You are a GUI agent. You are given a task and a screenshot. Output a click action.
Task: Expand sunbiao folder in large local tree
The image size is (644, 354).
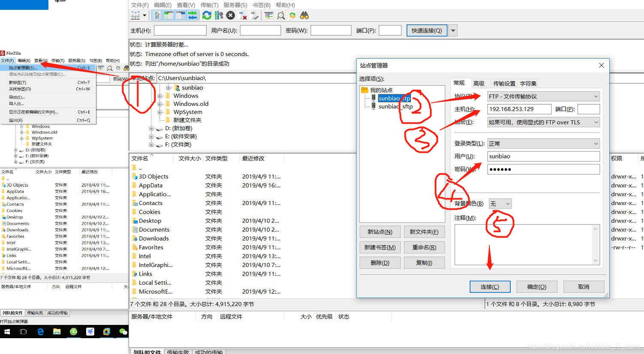click(168, 88)
